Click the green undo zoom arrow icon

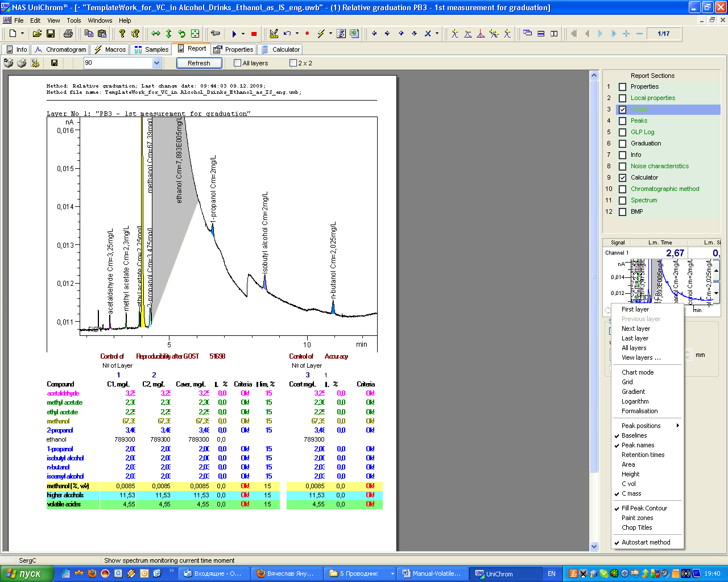pos(182,34)
